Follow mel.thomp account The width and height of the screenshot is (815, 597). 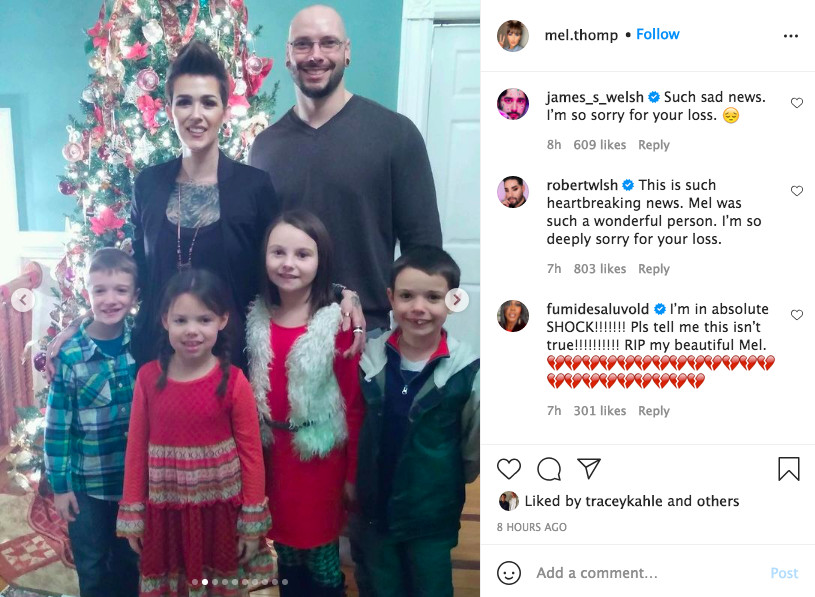point(658,34)
